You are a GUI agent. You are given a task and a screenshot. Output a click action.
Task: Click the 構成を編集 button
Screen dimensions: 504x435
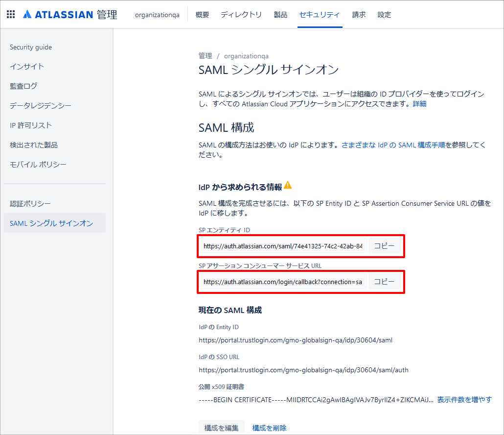pyautogui.click(x=222, y=428)
